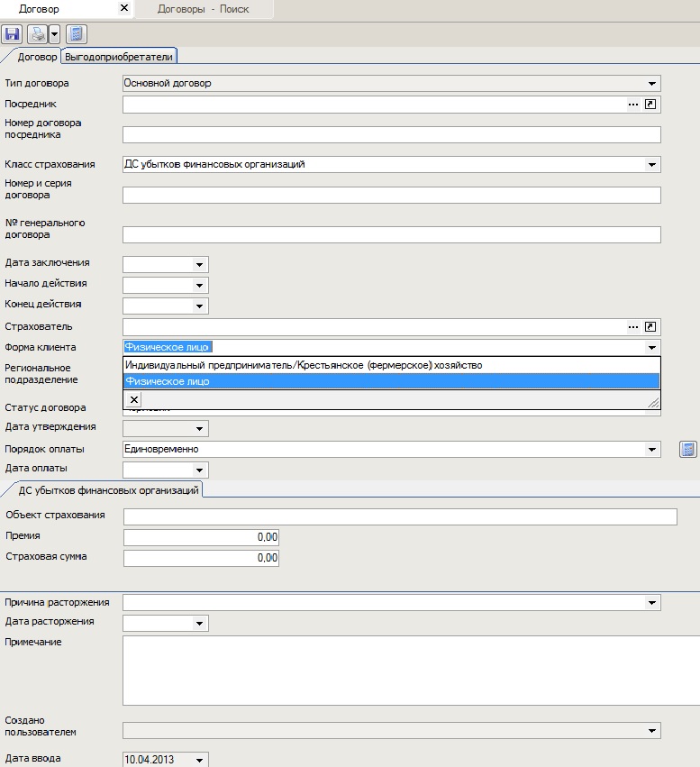Viewport: 700px width, 767px height.
Task: Click the calculator icon next to Порядок оплаты
Action: click(687, 449)
